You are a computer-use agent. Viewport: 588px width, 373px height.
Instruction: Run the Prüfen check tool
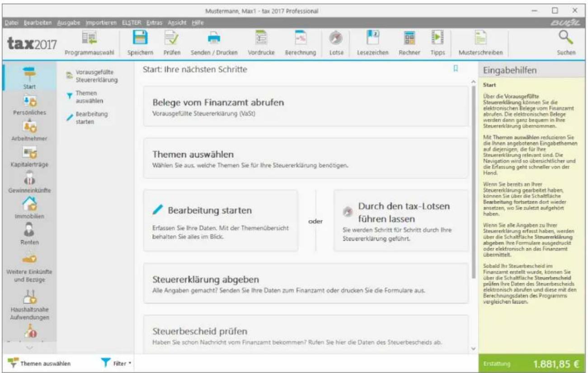[x=172, y=43]
